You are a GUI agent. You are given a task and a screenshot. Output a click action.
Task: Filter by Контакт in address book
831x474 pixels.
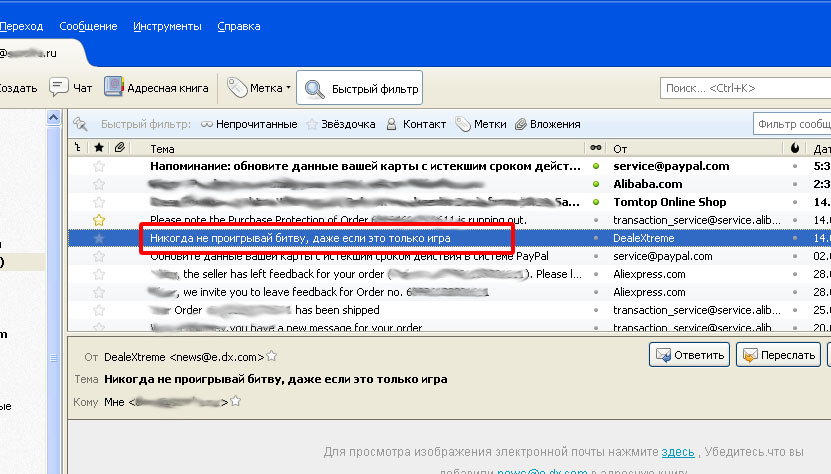click(x=416, y=124)
